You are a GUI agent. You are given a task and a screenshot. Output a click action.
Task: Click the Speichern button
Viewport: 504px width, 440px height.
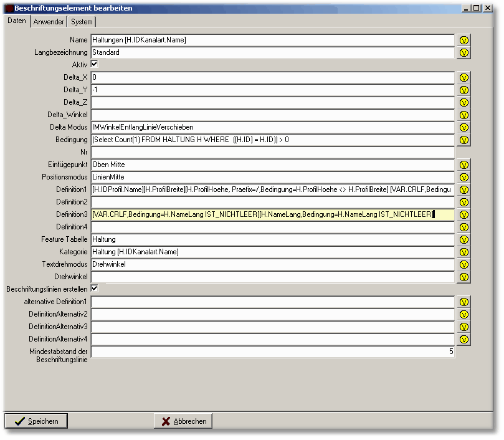click(36, 421)
